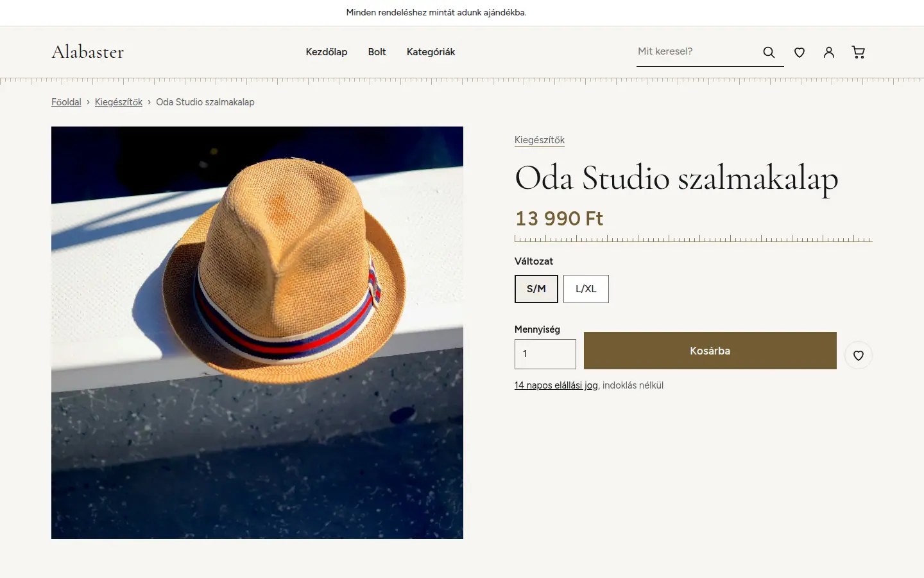Follow the Kiegészítők breadcrumb link
This screenshot has width=924, height=578.
119,102
